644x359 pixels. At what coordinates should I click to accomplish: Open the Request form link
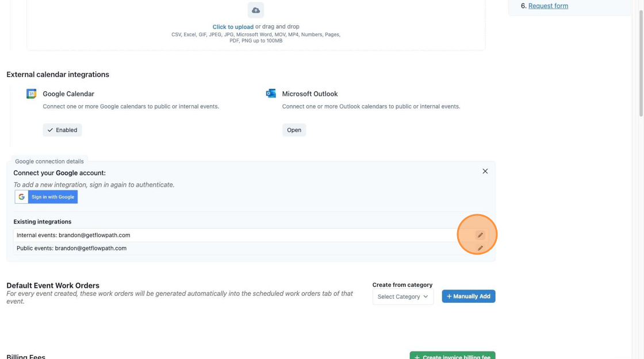coord(549,6)
